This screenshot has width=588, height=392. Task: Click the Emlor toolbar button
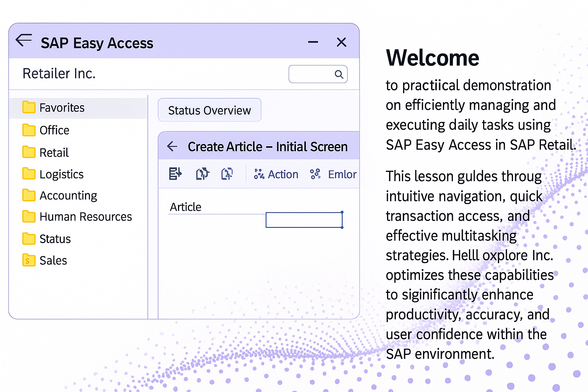[x=333, y=174]
